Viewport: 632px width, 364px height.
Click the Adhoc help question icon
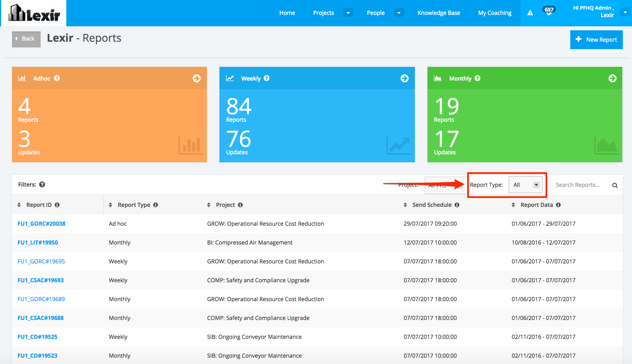coord(57,78)
